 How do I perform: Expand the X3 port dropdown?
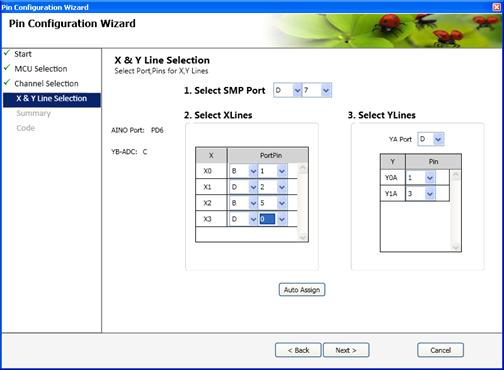coord(243,219)
